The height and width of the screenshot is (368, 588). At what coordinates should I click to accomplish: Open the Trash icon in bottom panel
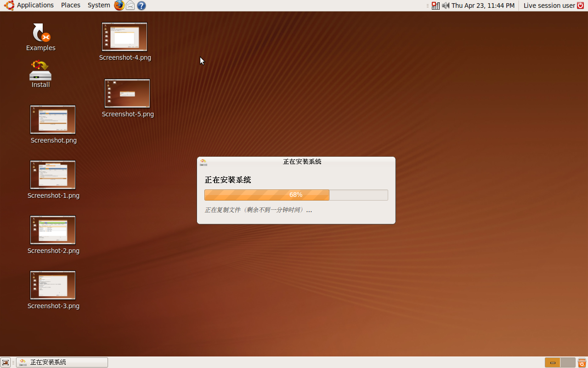coord(582,362)
